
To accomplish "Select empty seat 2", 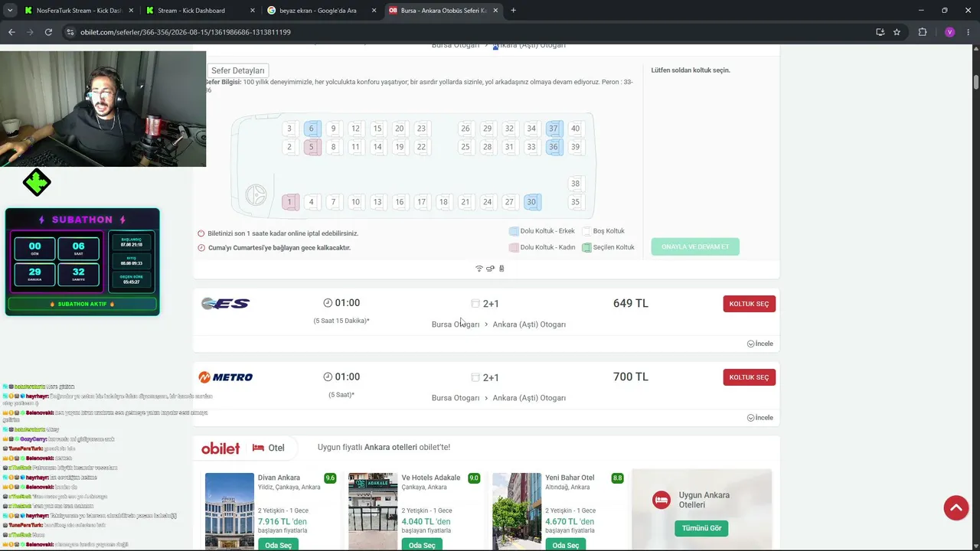I will [289, 147].
